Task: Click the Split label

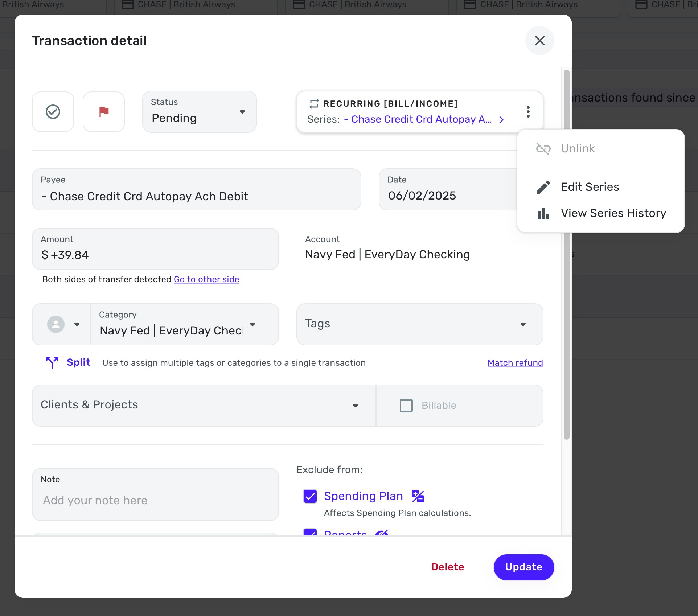Action: point(78,362)
